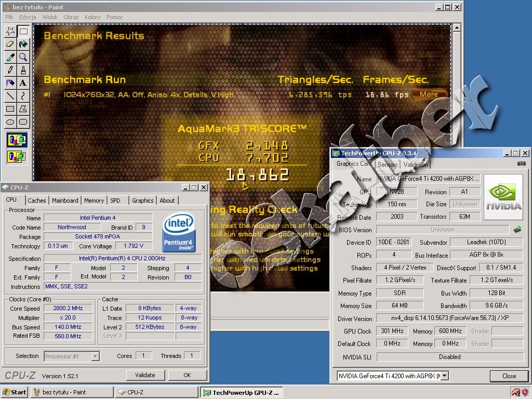Screen dimensions: 532x399
Task: Select the Pick Color eyedropper tool
Action: coord(10,57)
